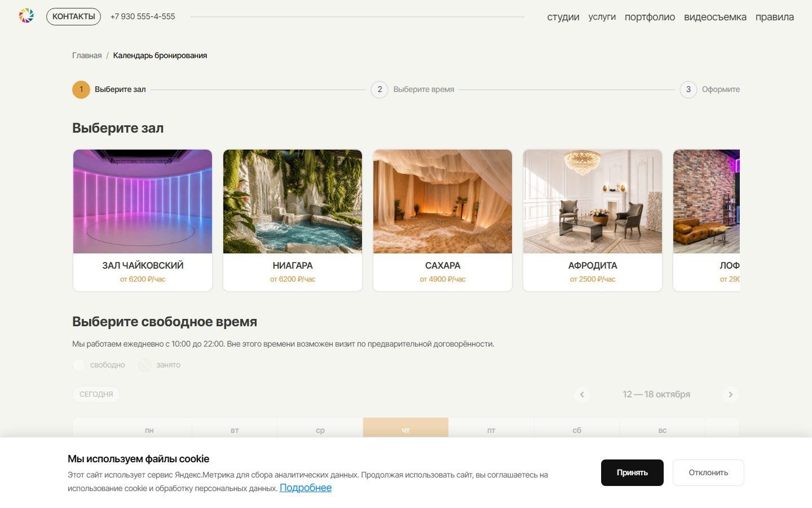Open услуги menu item
812x508 pixels.
tap(602, 17)
